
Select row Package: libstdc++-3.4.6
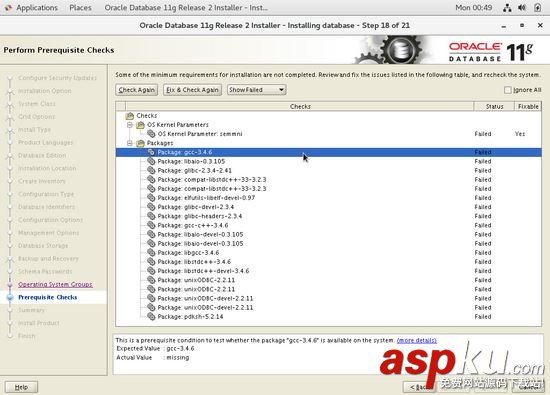328,261
